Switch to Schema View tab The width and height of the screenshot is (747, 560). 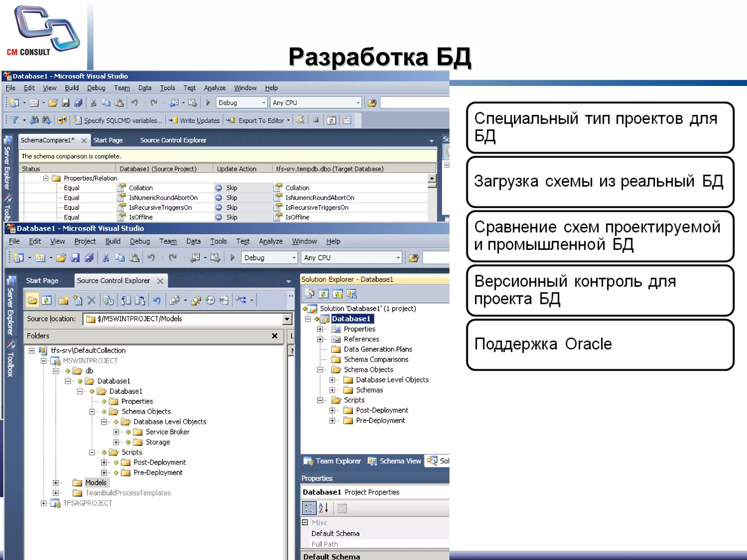pyautogui.click(x=394, y=461)
